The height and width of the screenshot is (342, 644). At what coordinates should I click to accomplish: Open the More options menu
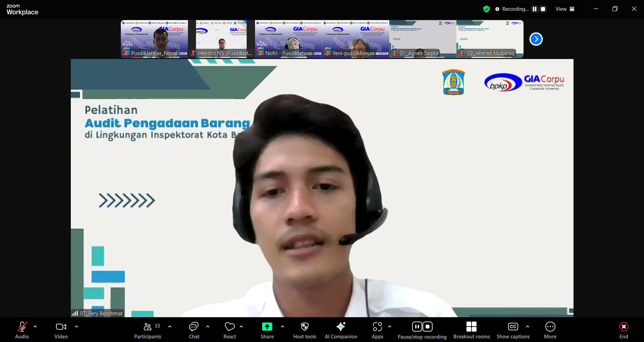click(x=550, y=330)
